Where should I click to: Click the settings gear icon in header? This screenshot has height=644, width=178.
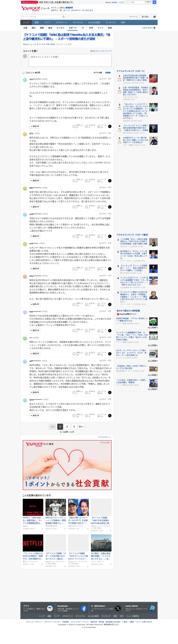(154, 17)
